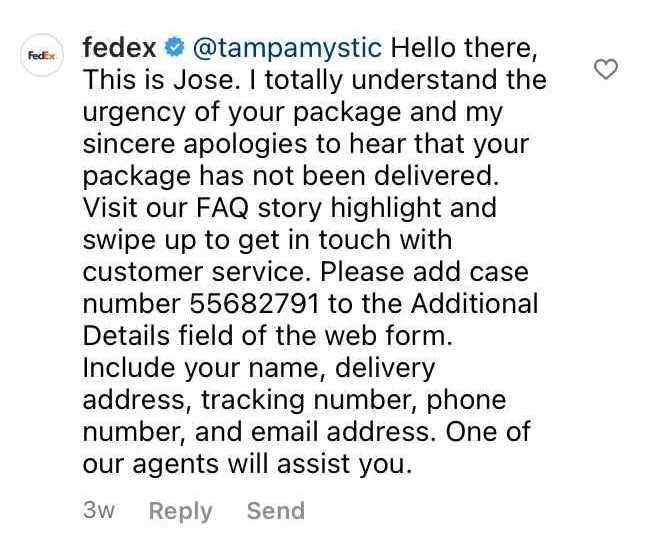Viewport: 661px width, 548px height.
Task: Send this comment to someone
Action: [276, 510]
